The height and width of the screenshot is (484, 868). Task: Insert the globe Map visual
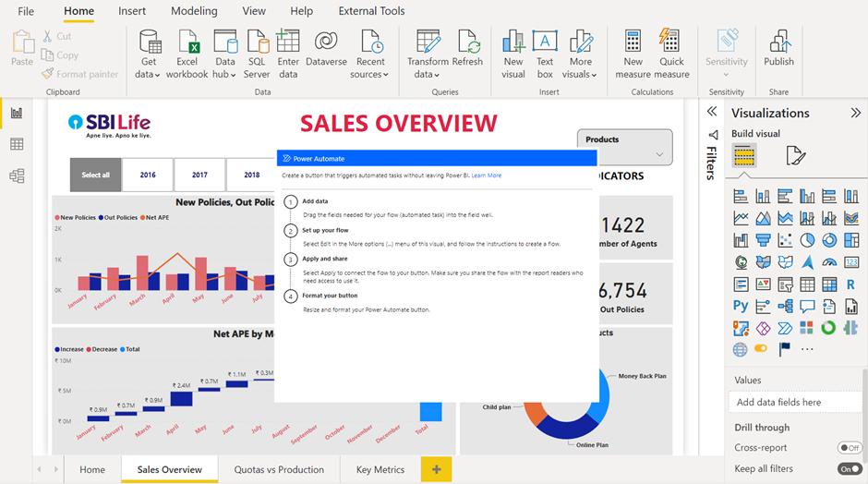click(x=741, y=262)
